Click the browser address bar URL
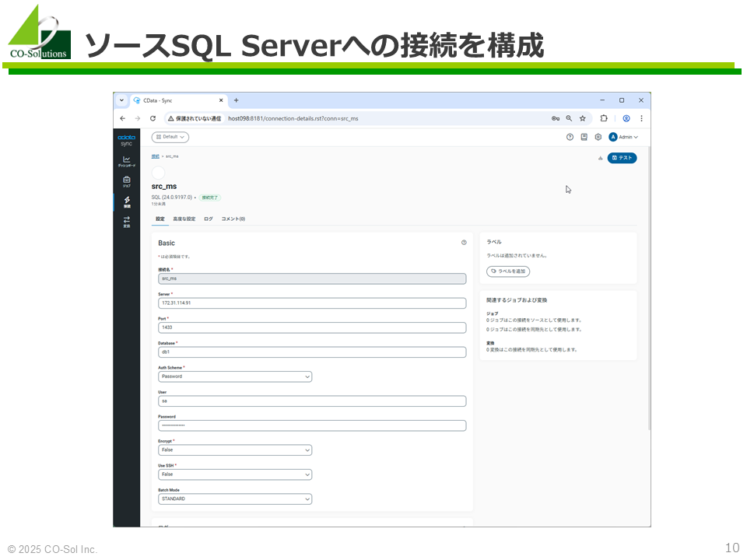Image resolution: width=747 pixels, height=560 pixels. 293,118
